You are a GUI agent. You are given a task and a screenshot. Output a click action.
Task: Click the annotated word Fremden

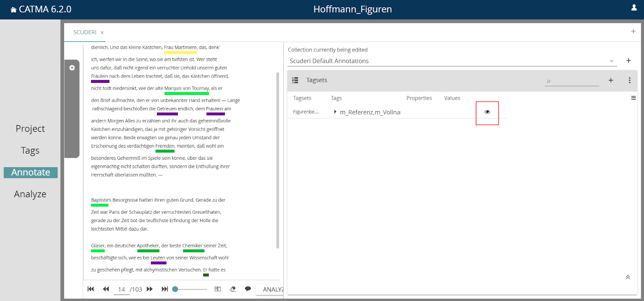tap(165, 146)
